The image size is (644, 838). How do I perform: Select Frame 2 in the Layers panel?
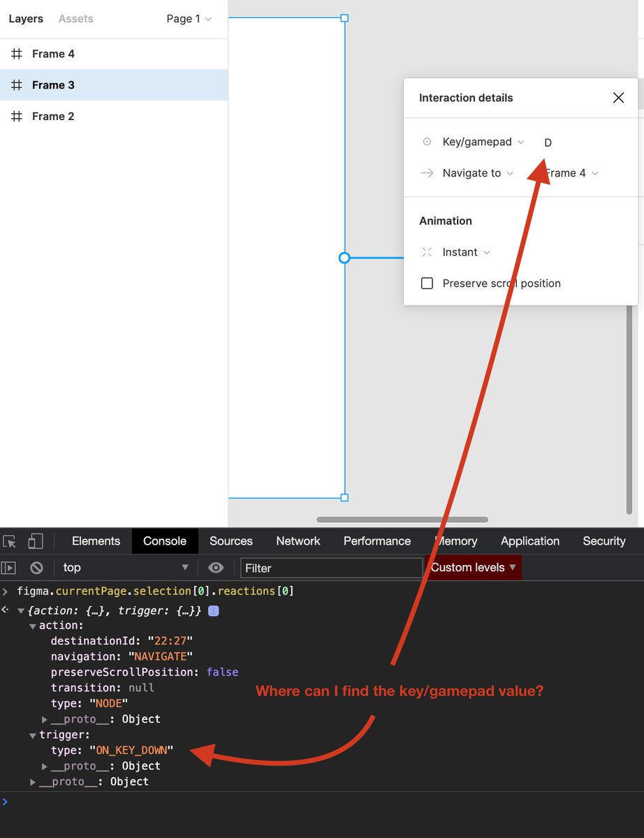tap(52, 116)
